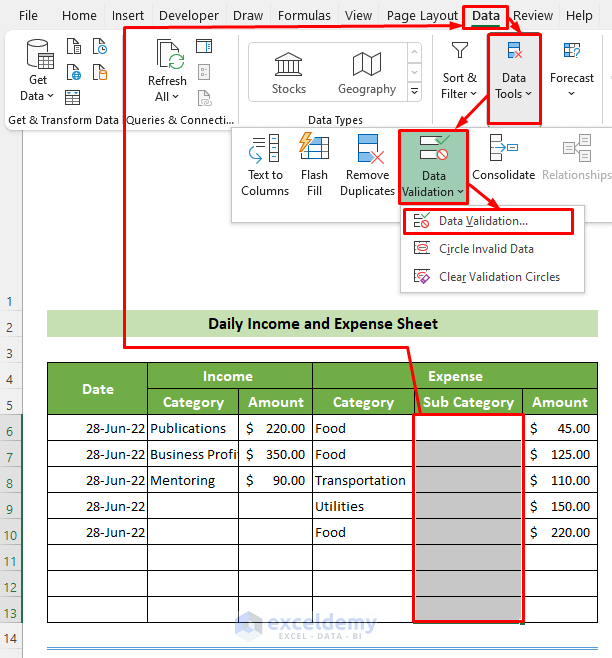Click the From Web icon

tap(74, 72)
